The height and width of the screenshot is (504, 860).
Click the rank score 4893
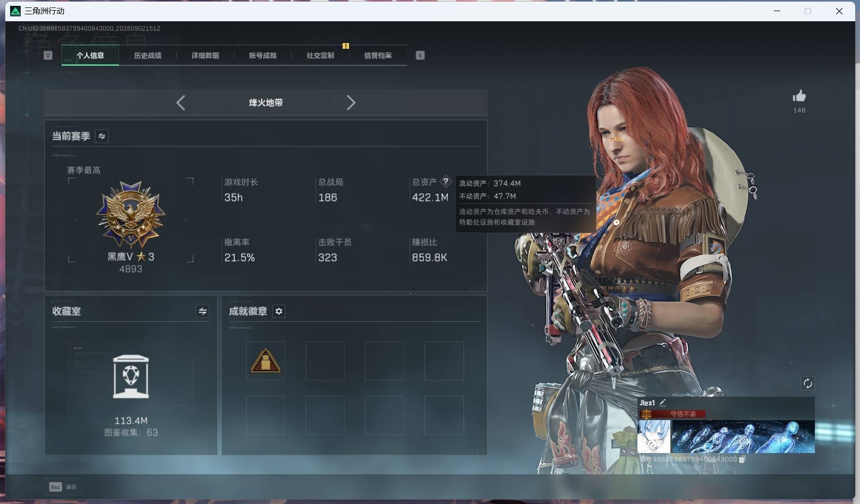(131, 269)
